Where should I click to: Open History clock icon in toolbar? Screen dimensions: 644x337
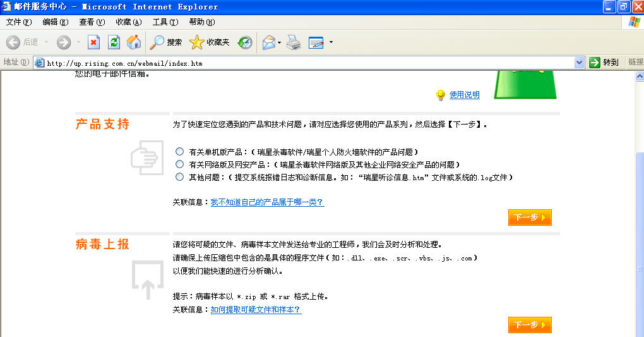click(245, 42)
